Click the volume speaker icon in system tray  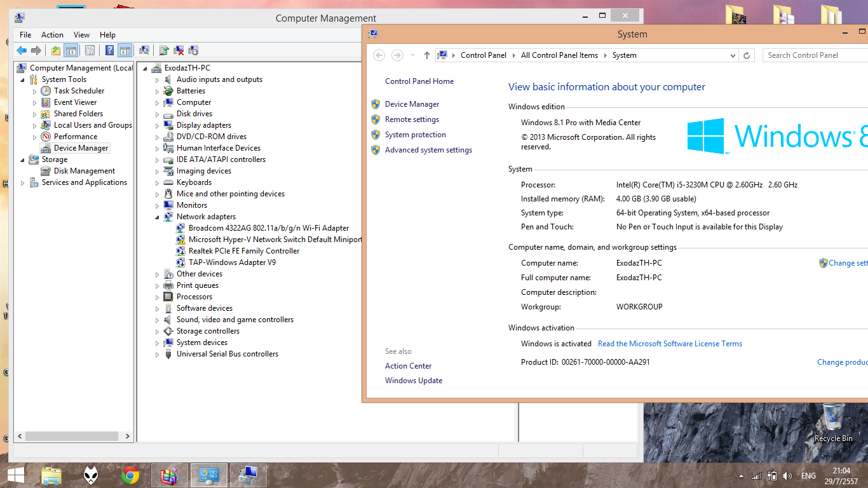coord(788,476)
